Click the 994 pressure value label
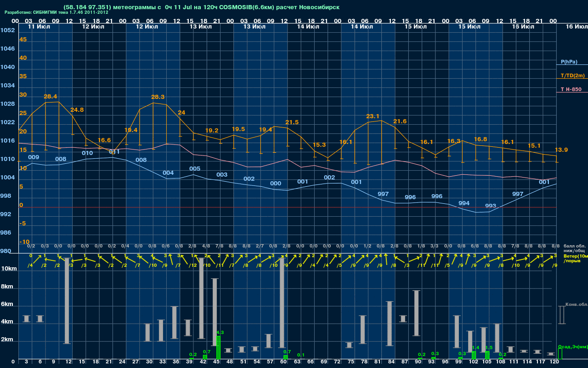588x368 pixels. point(464,203)
